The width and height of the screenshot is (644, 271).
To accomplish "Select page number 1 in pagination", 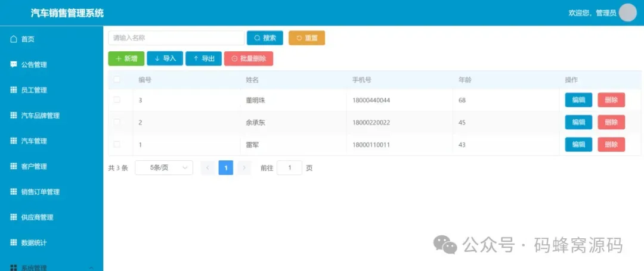I will pos(226,168).
